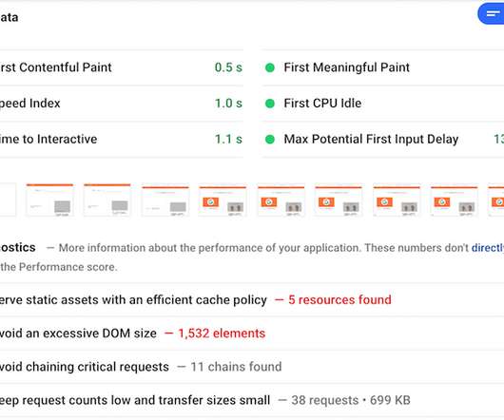Click green dot beside Max Potential First Input Delay
504x420 pixels.
point(270,140)
